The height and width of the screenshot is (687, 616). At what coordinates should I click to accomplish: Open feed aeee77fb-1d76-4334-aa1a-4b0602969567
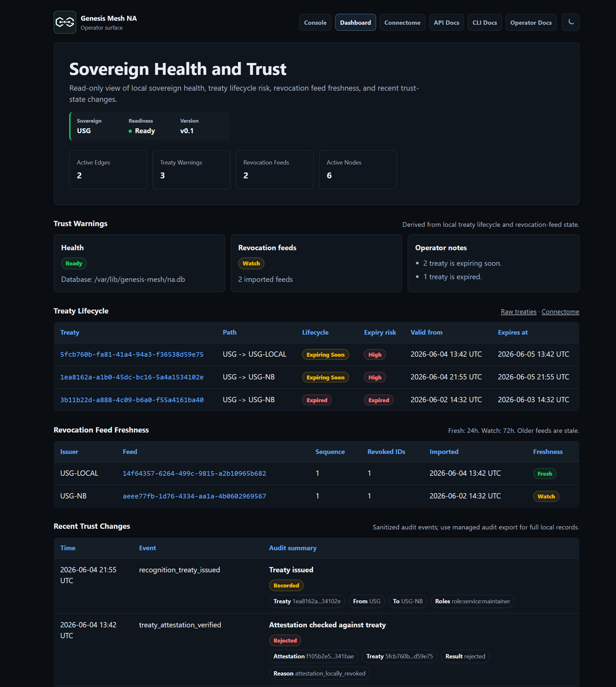194,496
